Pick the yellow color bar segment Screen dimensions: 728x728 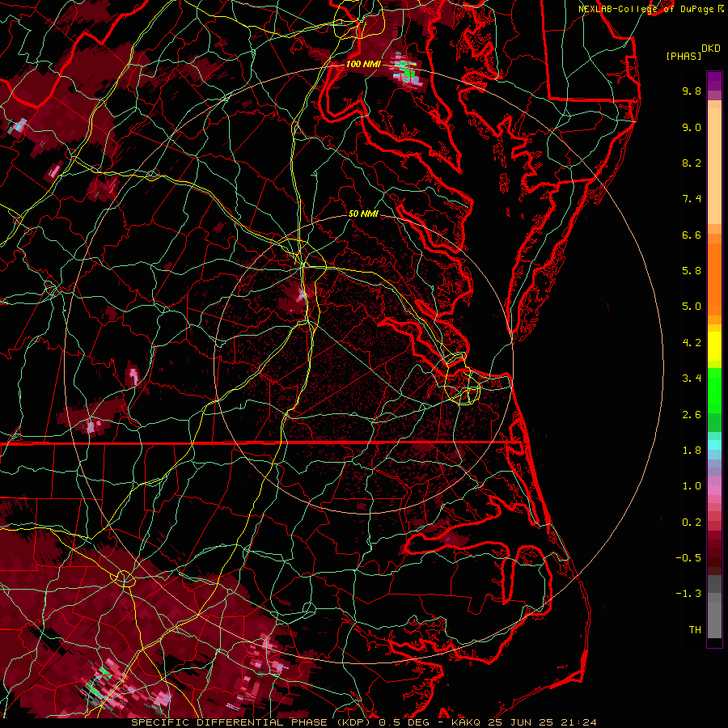click(x=714, y=346)
